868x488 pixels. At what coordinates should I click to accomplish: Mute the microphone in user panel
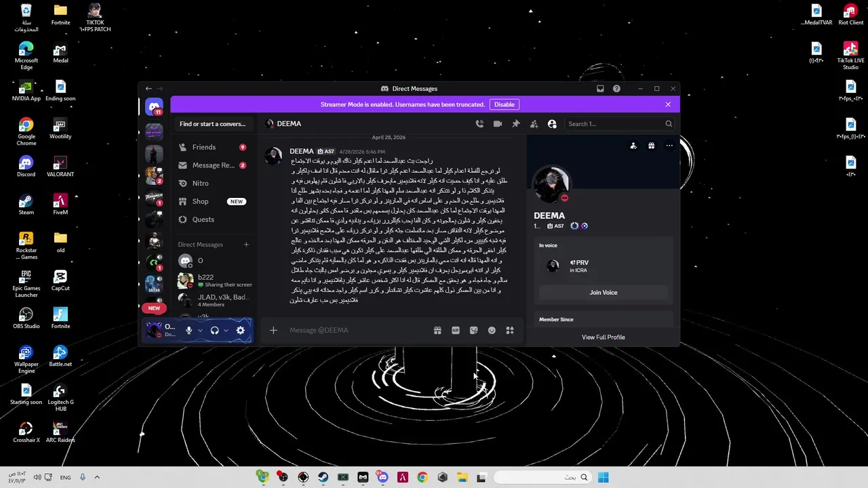click(189, 330)
